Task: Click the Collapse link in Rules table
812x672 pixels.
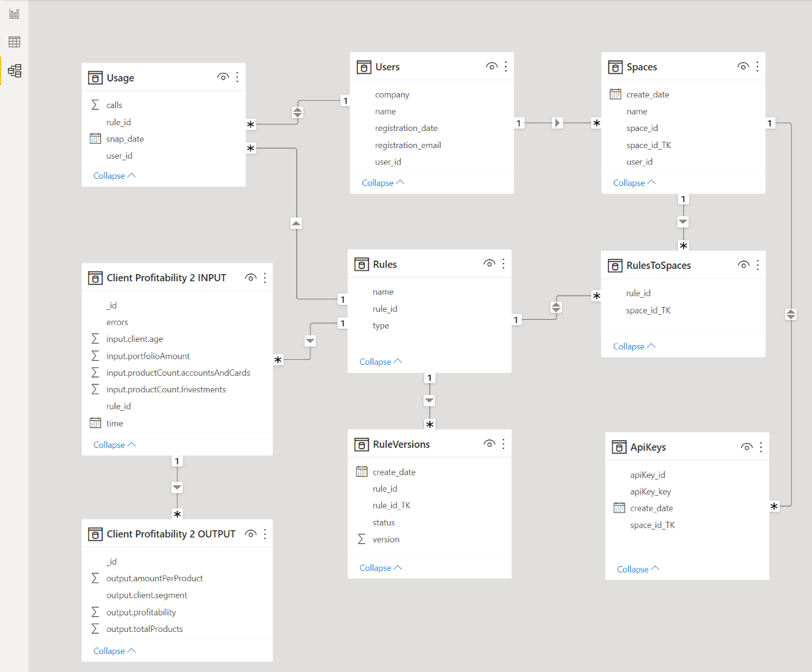Action: [381, 361]
